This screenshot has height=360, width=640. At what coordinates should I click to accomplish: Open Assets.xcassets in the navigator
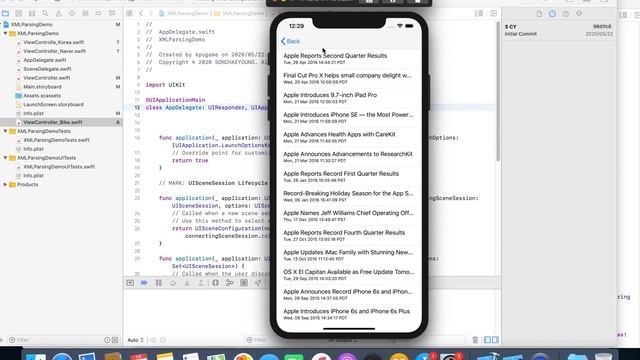pyautogui.click(x=42, y=96)
